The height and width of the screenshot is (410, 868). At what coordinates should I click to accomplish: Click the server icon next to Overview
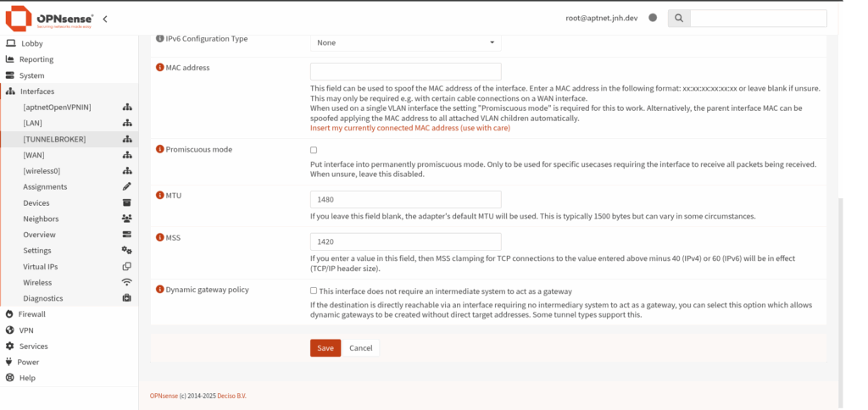127,235
